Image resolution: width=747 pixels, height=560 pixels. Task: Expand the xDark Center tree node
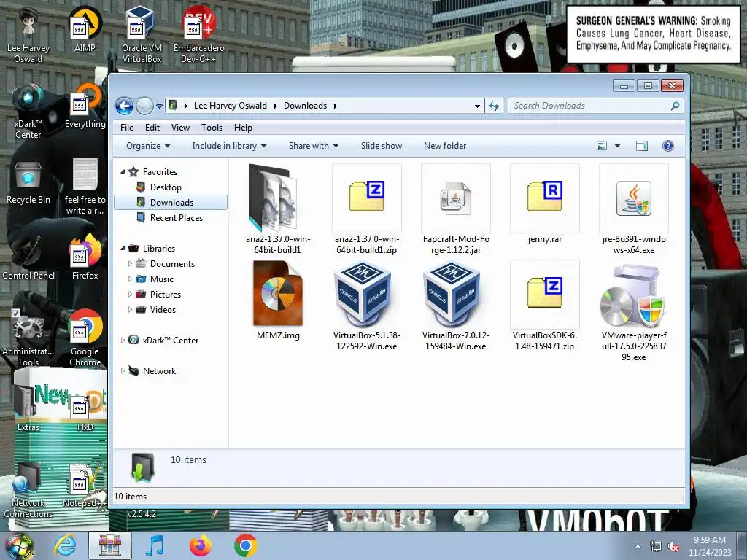click(x=123, y=340)
